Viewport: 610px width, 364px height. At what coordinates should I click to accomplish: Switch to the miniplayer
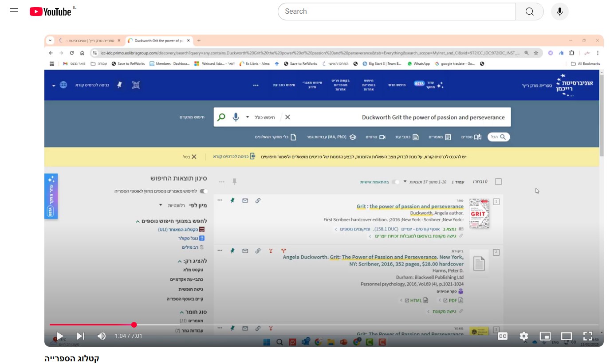click(x=545, y=336)
